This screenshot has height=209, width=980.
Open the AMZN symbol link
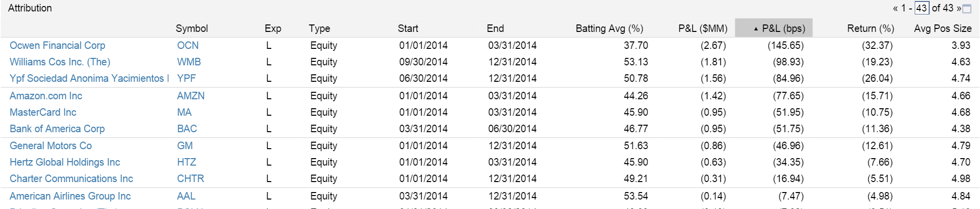[191, 96]
